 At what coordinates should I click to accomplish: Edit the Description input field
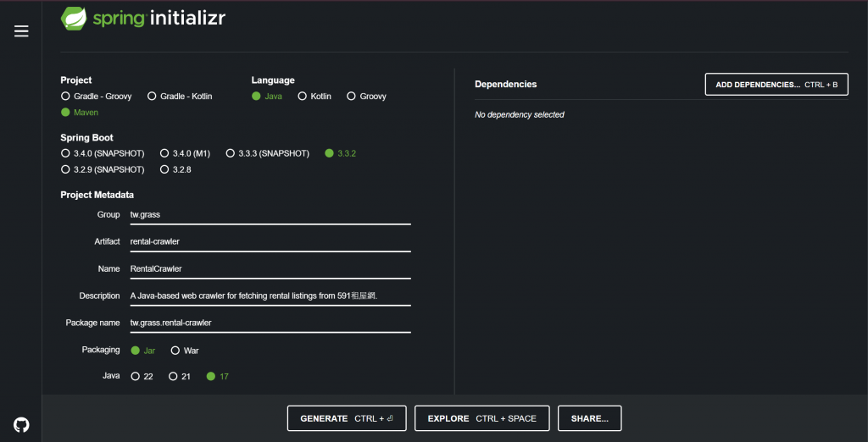270,296
